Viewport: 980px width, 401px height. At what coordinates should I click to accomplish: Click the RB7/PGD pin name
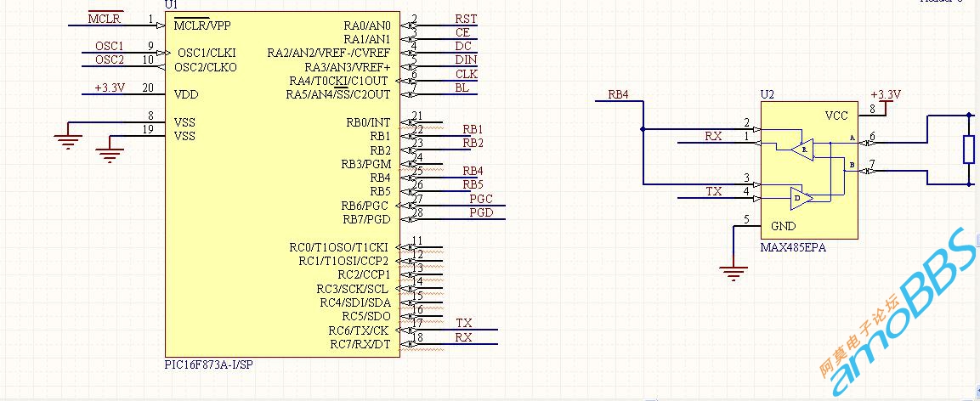point(365,219)
